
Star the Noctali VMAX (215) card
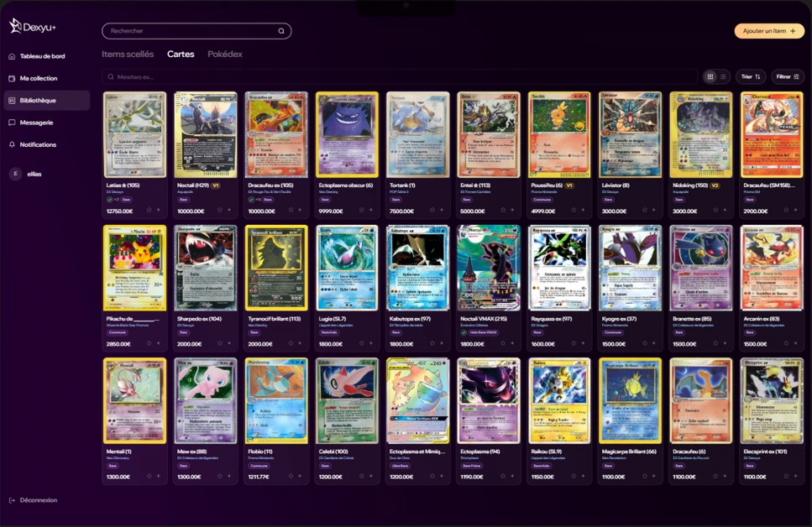[x=503, y=343]
